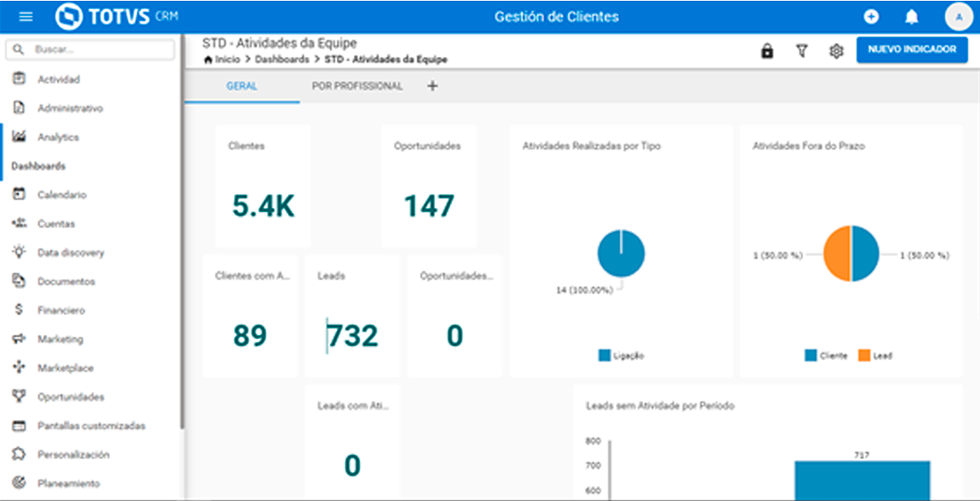
Task: Expand the Administrativo sidebar menu
Action: click(70, 108)
